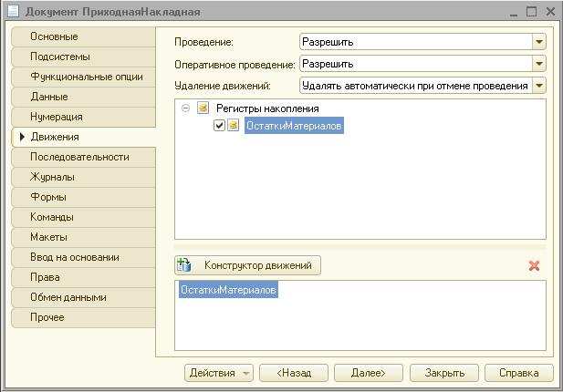
Task: Click the Справка button
Action: (x=519, y=373)
